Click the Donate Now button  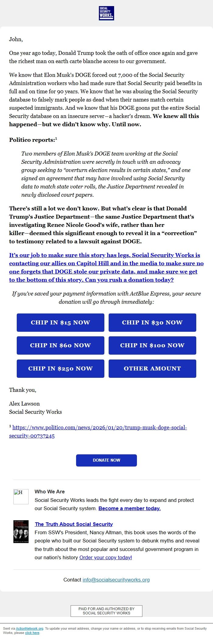click(106, 460)
